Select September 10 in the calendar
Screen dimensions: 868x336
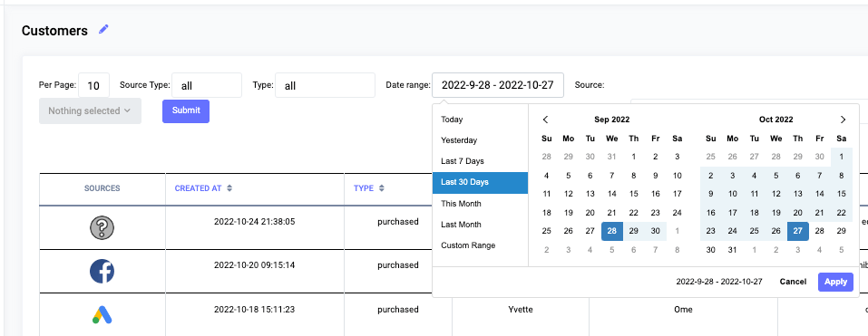point(677,176)
